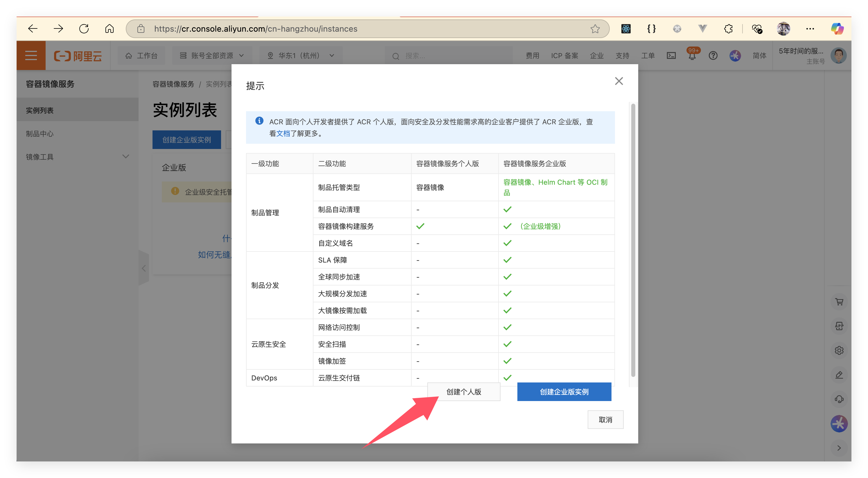Open the edit pencil icon in right rail
The height and width of the screenshot is (478, 868).
tap(839, 375)
